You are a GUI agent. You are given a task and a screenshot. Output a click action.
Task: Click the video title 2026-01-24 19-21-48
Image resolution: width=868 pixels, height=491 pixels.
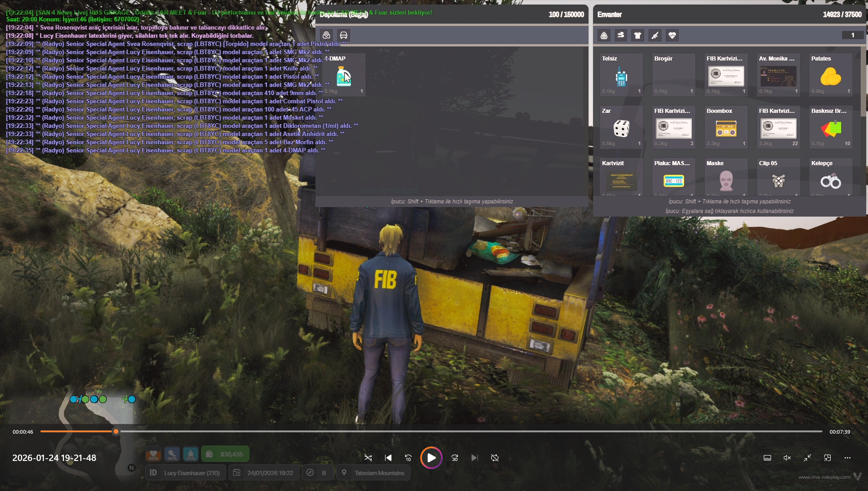pos(54,458)
